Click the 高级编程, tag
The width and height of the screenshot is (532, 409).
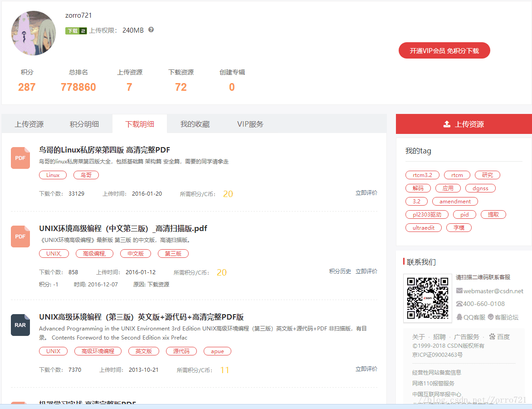94,253
